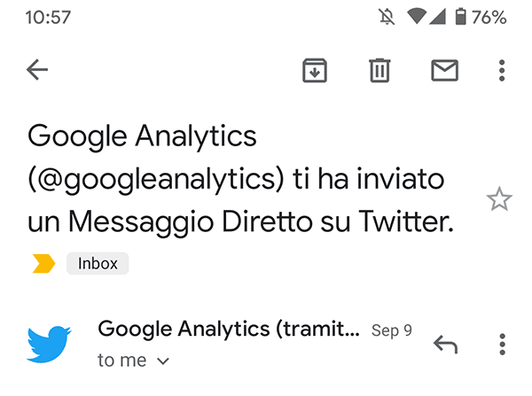The image size is (532, 396).
Task: Open the top toolbar three-dot overflow menu
Action: tap(502, 71)
